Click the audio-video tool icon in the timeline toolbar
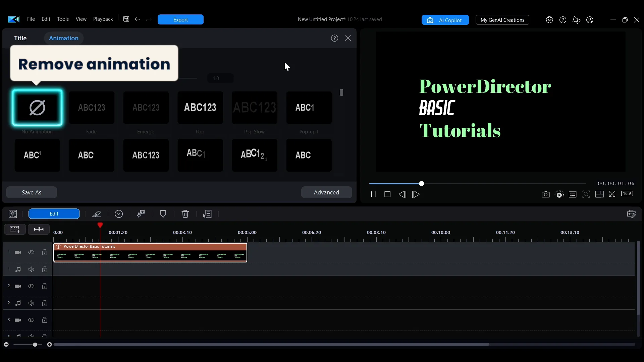 pos(141,214)
